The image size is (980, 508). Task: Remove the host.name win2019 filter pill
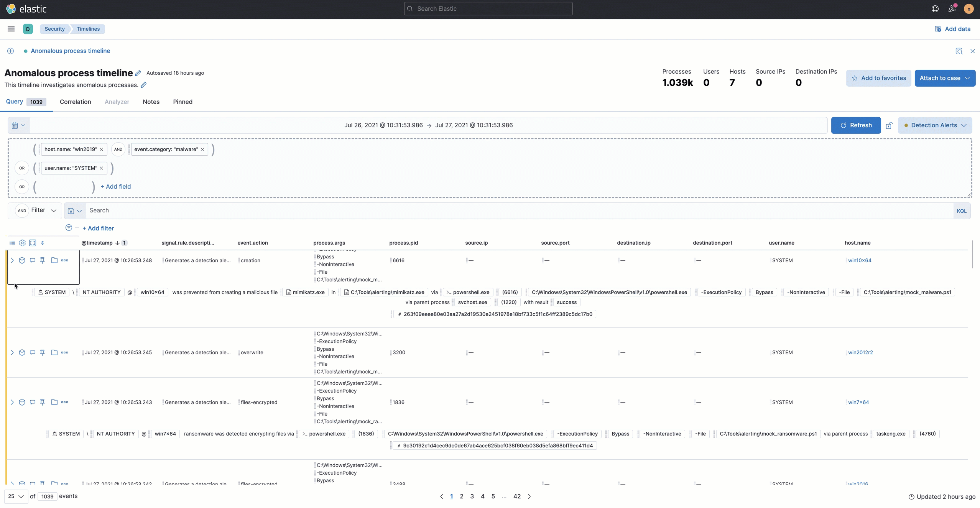click(102, 149)
